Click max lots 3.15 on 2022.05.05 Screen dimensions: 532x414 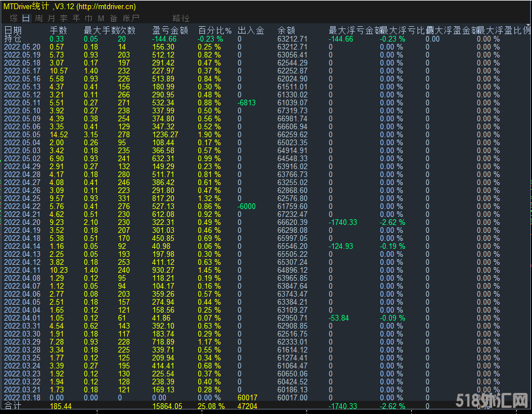click(91, 135)
